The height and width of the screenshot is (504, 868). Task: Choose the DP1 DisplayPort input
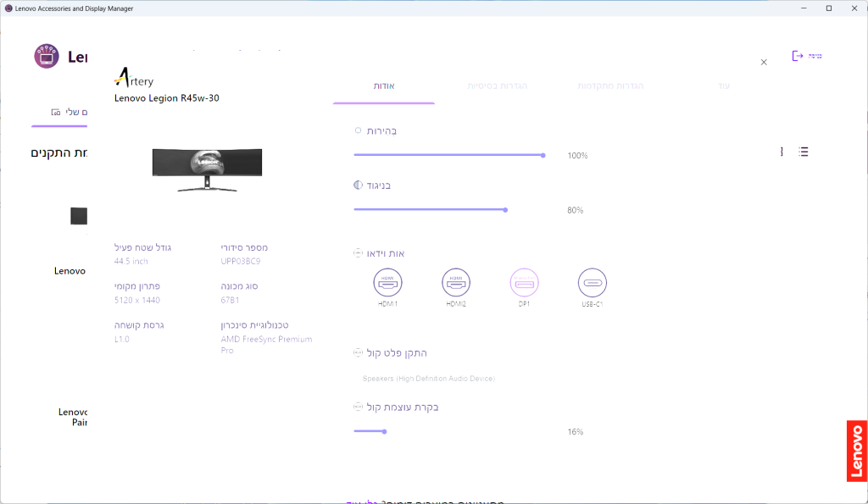pyautogui.click(x=524, y=282)
